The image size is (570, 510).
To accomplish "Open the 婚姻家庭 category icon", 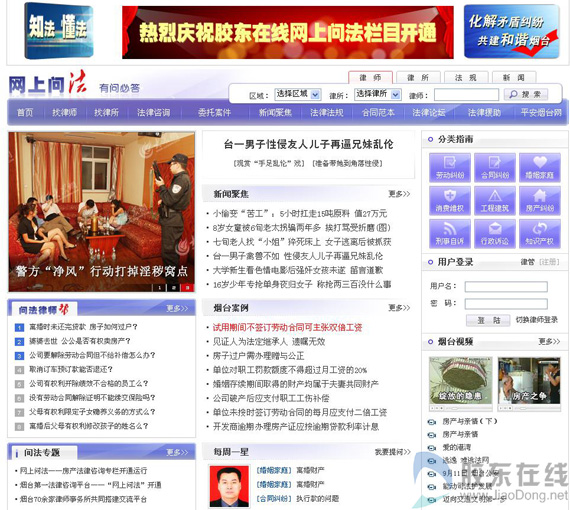I will pos(540,167).
